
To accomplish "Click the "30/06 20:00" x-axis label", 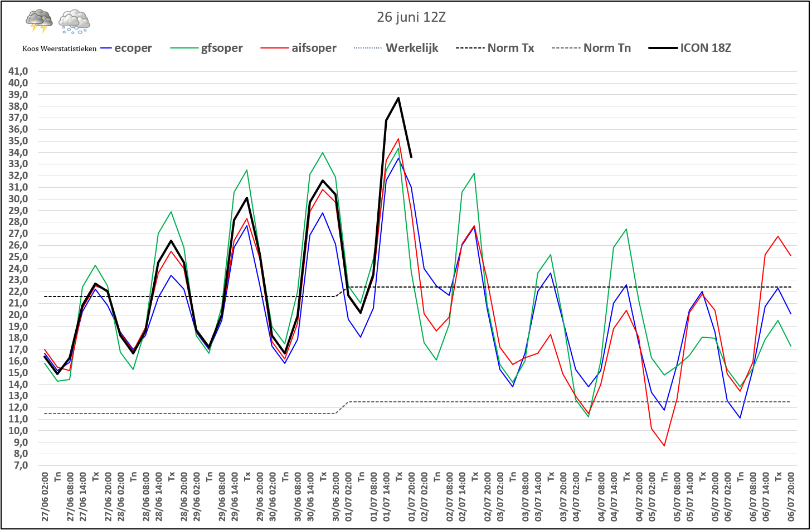I will [336, 497].
